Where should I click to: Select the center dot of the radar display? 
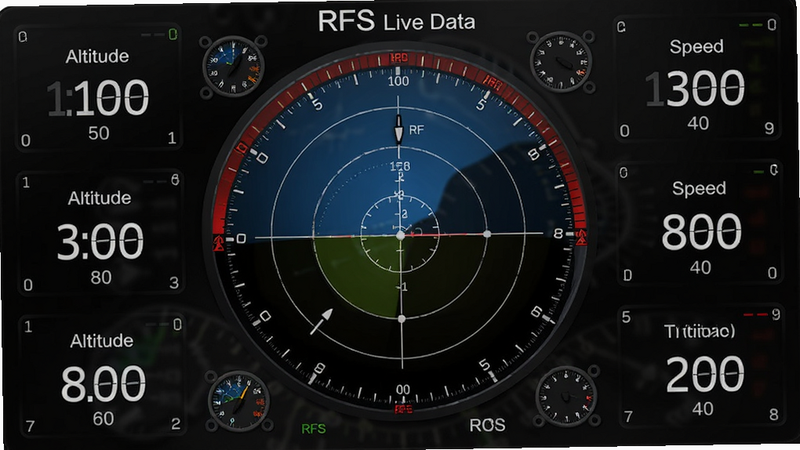point(401,235)
